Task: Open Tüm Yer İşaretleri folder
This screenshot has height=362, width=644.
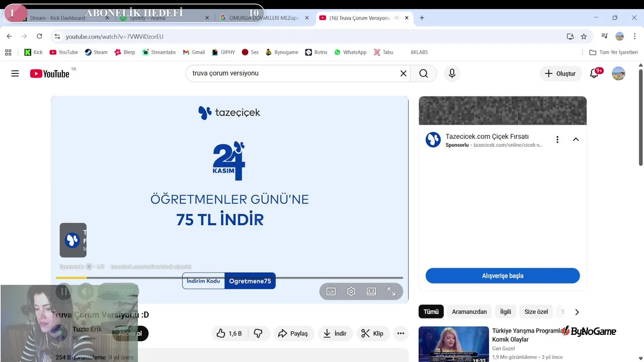Action: tap(613, 52)
